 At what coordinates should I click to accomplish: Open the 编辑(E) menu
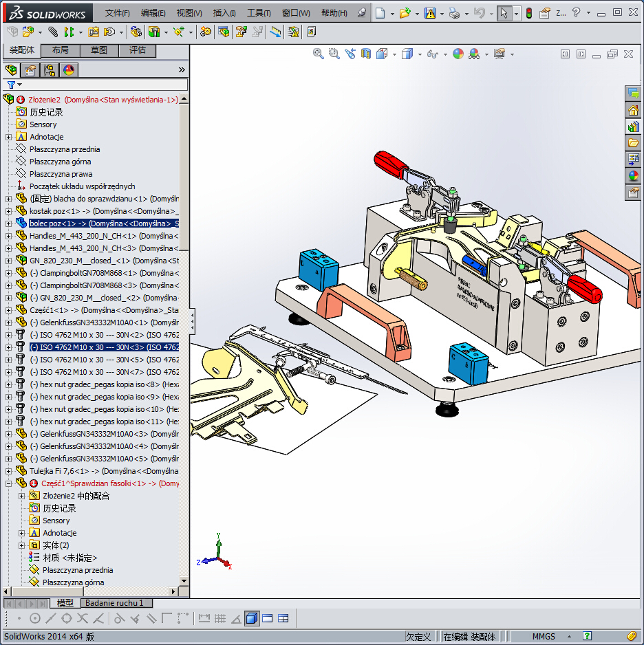click(x=153, y=13)
